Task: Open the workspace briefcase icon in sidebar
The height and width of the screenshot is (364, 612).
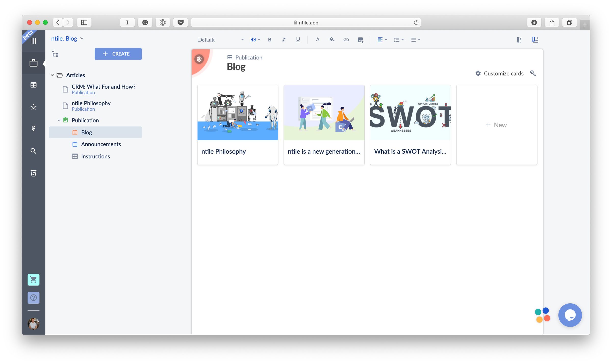Action: 33,63
